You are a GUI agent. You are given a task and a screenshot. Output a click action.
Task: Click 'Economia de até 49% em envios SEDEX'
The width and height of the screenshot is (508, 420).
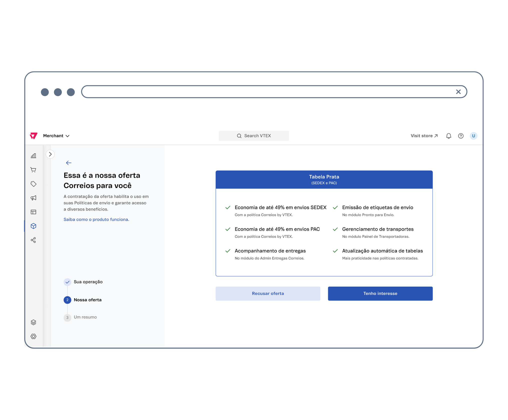coord(281,207)
